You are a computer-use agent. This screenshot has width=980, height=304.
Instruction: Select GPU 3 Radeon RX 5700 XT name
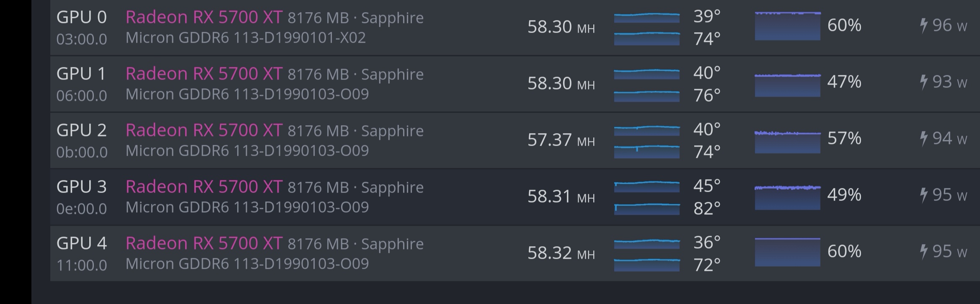pyautogui.click(x=204, y=187)
